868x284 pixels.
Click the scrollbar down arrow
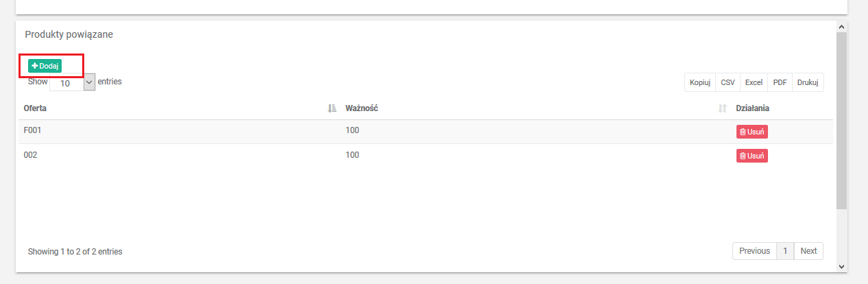841,266
